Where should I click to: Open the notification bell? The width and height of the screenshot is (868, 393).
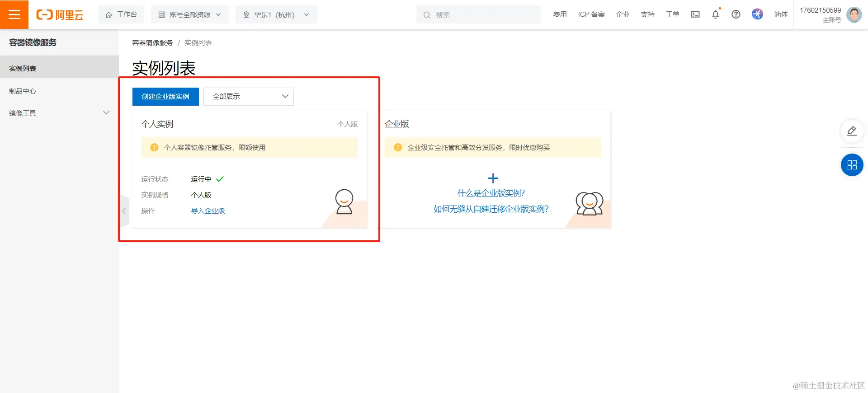point(716,14)
